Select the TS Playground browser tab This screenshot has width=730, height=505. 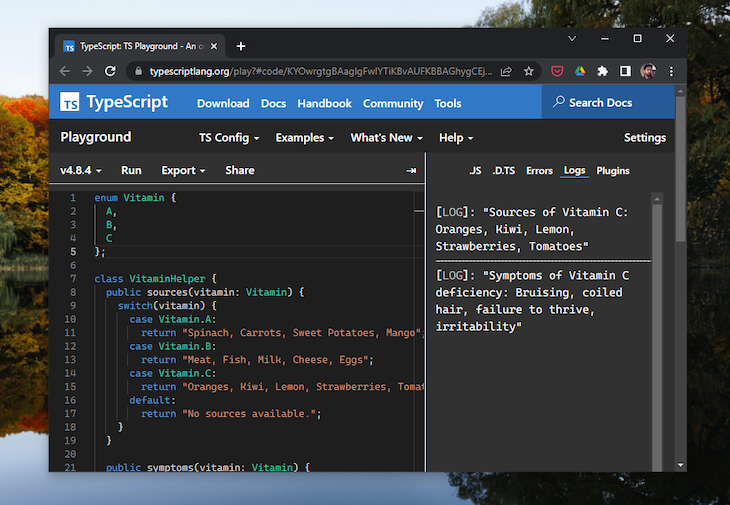pos(139,46)
